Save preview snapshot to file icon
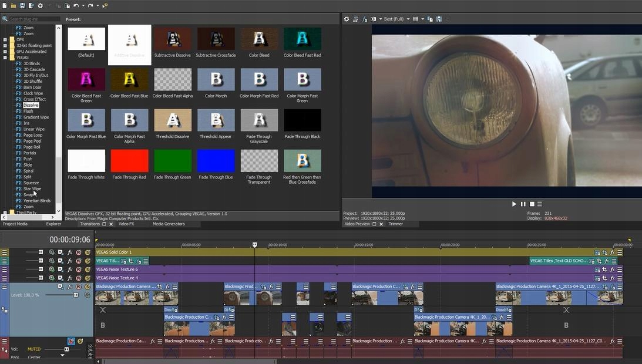642x364 pixels. (439, 19)
